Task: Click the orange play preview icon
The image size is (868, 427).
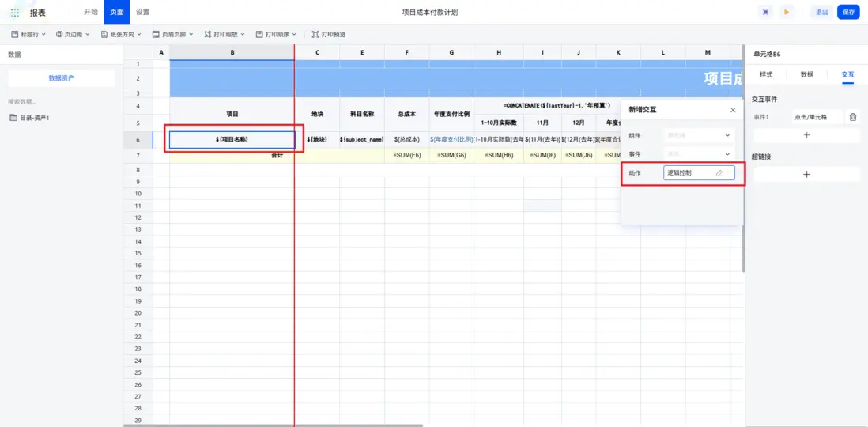Action: click(x=786, y=12)
